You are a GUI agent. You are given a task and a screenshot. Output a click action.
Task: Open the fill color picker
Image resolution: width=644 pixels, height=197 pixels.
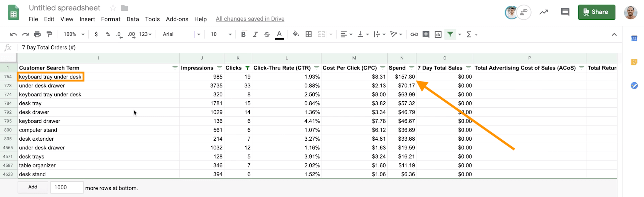coord(296,34)
